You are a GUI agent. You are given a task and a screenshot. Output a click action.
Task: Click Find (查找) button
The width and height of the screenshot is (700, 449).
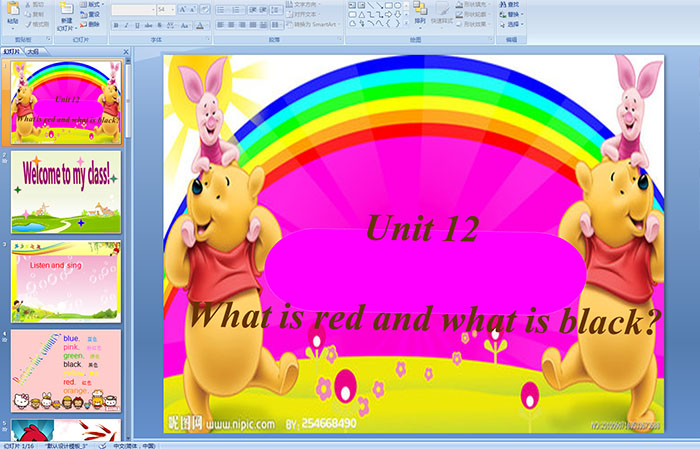tap(509, 4)
